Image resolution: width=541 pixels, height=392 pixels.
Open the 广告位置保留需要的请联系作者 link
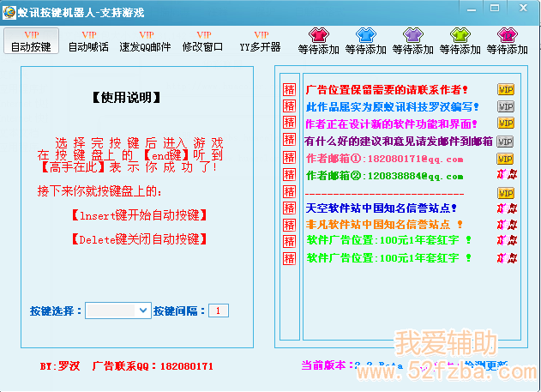tap(387, 90)
